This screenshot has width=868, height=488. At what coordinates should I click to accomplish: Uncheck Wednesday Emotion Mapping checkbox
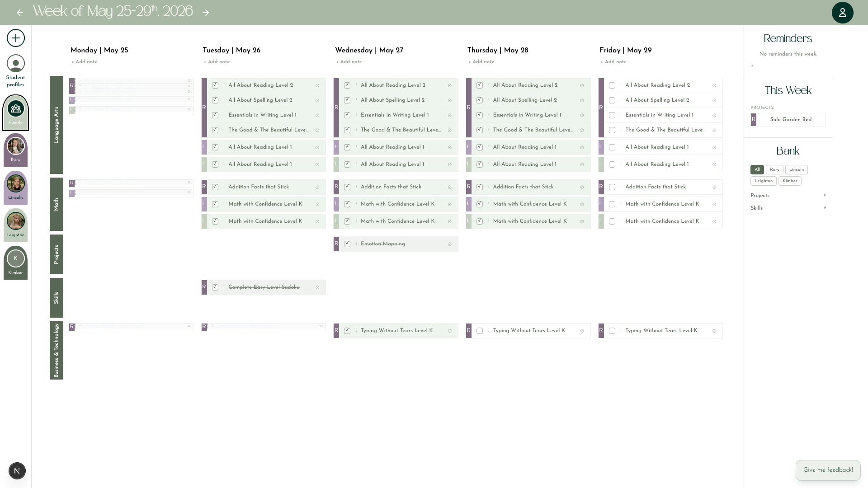click(347, 244)
